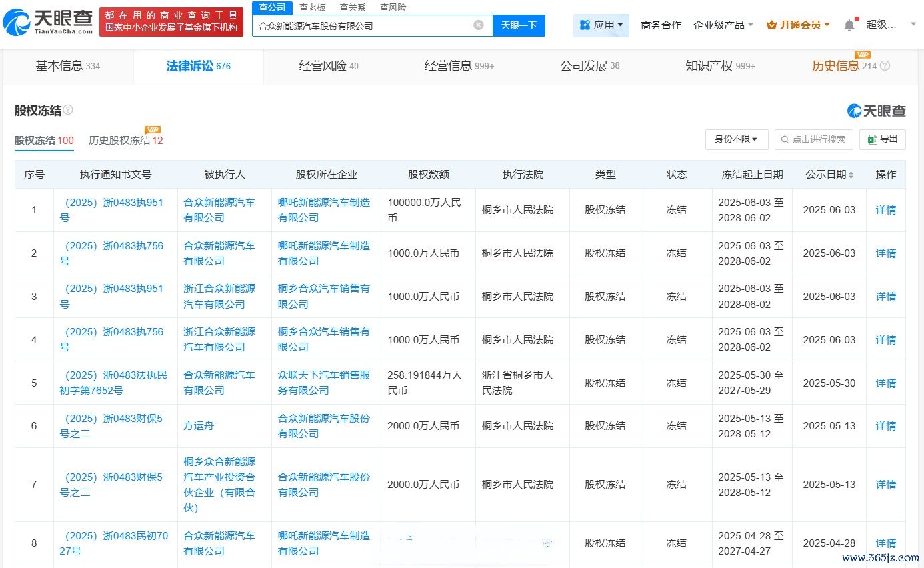Image resolution: width=924 pixels, height=568 pixels.
Task: Click the red promotional banner in header
Action: tap(171, 22)
